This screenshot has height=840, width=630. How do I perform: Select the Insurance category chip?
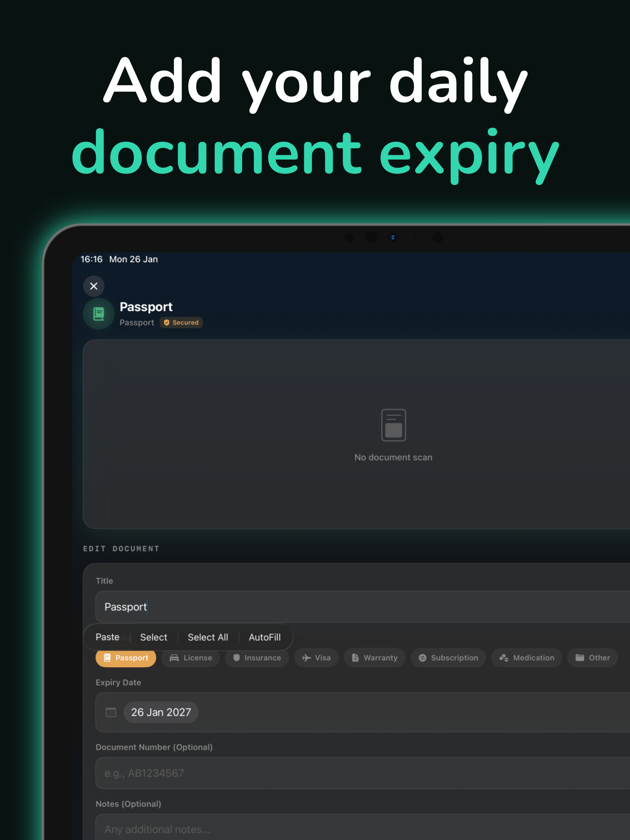click(x=257, y=658)
